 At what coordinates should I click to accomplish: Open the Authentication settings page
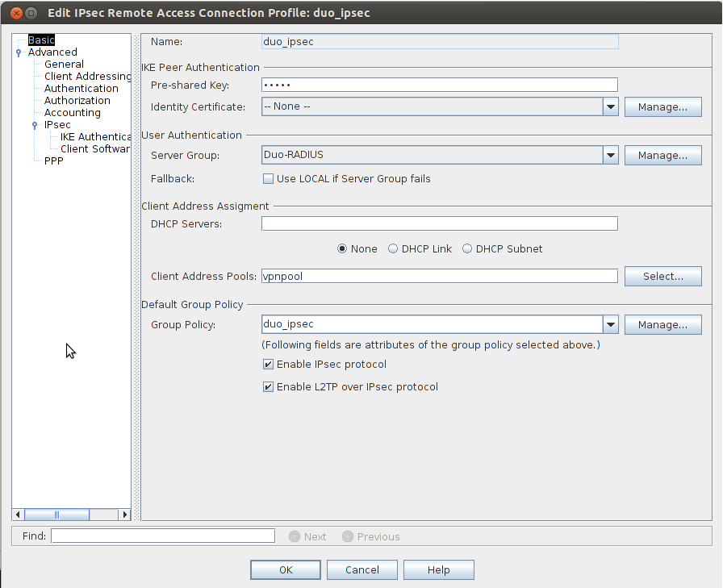(81, 88)
